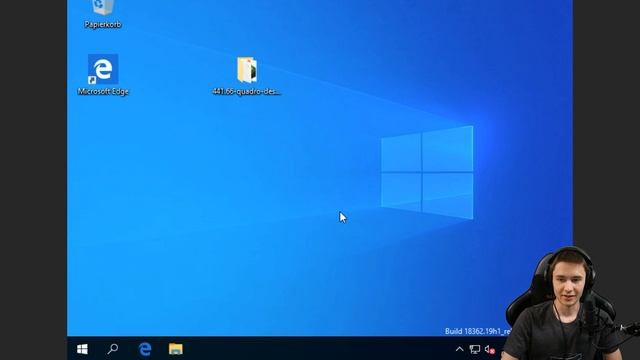The width and height of the screenshot is (640, 360).
Task: Click the Microsoft Edge label text
Action: pos(103,91)
